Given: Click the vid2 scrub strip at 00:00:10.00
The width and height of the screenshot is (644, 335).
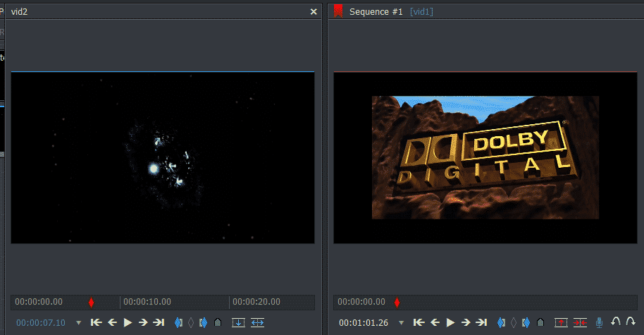Looking at the screenshot, I should coord(147,302).
